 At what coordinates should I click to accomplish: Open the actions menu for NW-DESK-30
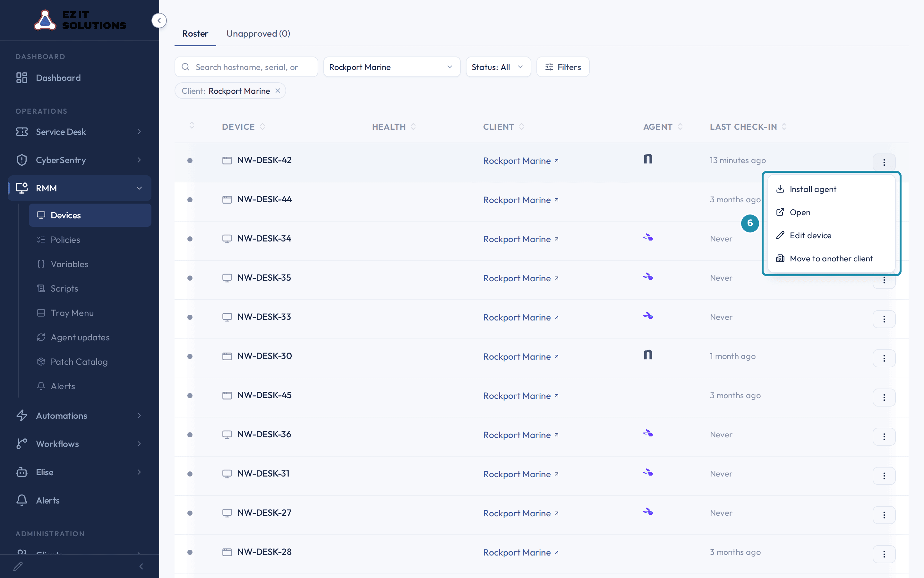pos(884,359)
